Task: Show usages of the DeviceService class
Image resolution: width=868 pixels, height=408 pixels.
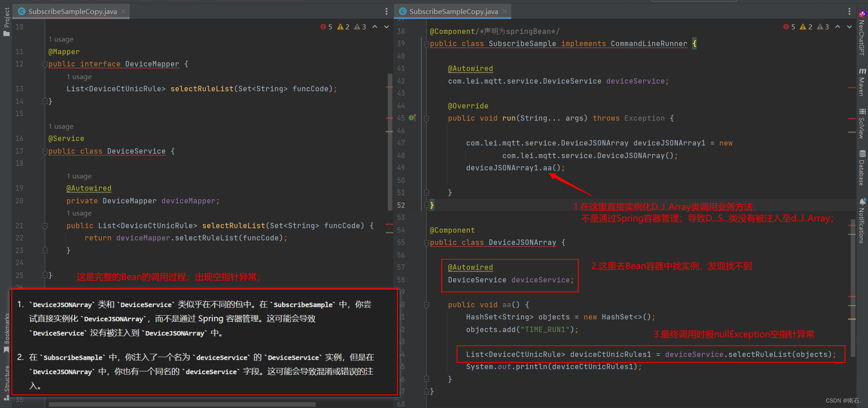Action: pos(61,127)
